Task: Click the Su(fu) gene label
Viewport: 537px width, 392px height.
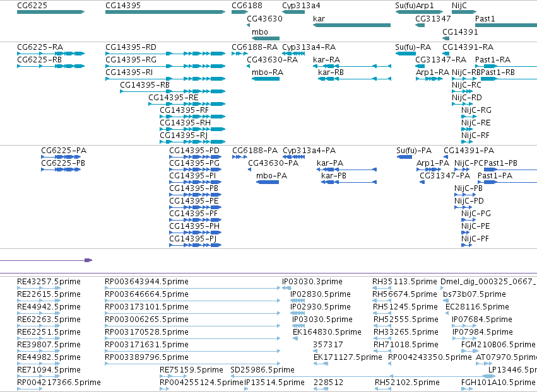Action: pos(405,6)
